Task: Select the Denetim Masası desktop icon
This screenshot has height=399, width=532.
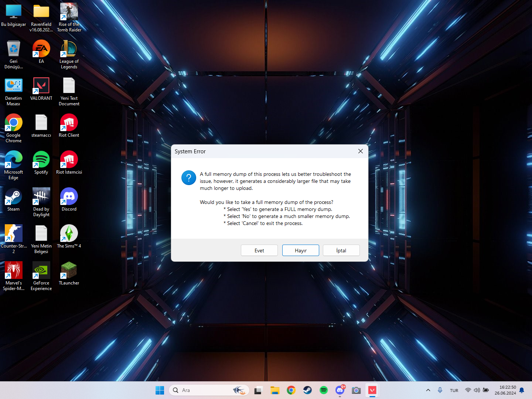Action: [x=14, y=91]
